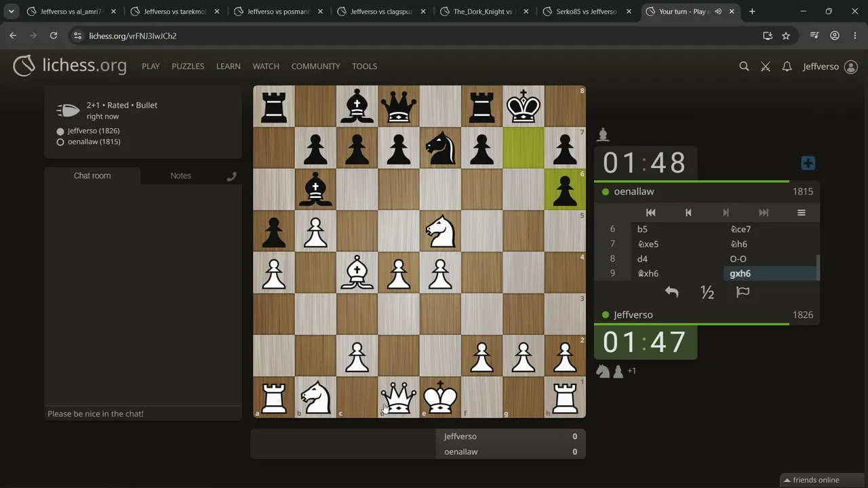Select the white king on e1
The height and width of the screenshot is (488, 868).
pos(441,397)
